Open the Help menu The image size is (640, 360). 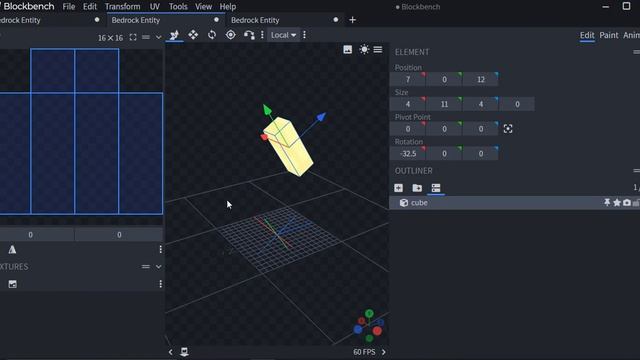(228, 7)
